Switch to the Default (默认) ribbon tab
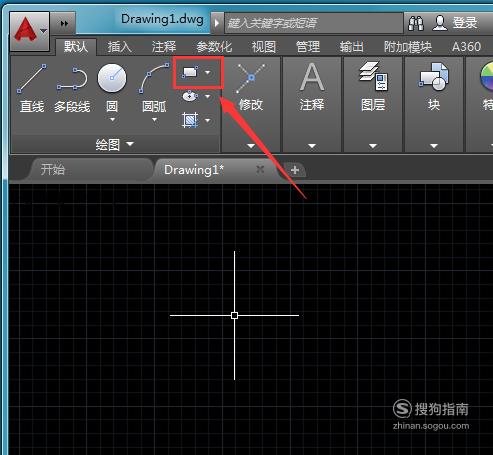The width and height of the screenshot is (493, 455). (x=76, y=47)
